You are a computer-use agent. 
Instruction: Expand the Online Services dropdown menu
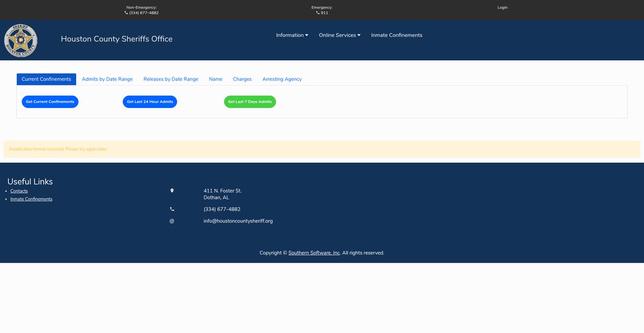340,35
